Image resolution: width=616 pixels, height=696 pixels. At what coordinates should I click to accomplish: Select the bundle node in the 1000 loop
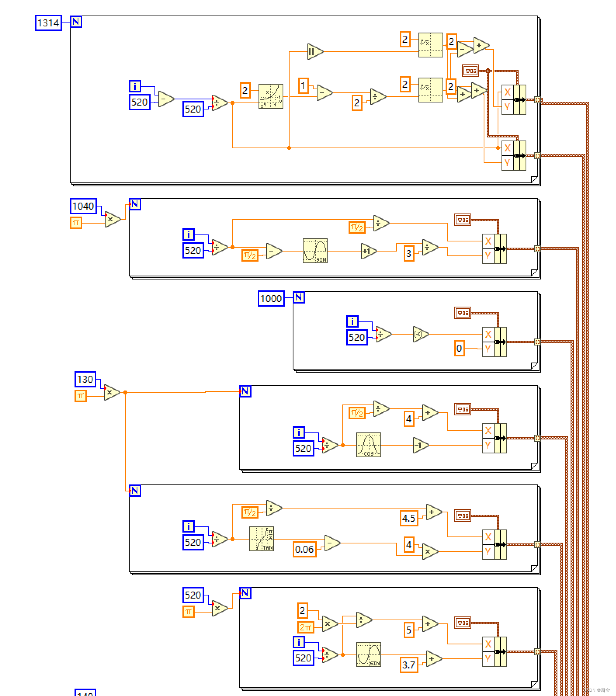[x=495, y=342]
